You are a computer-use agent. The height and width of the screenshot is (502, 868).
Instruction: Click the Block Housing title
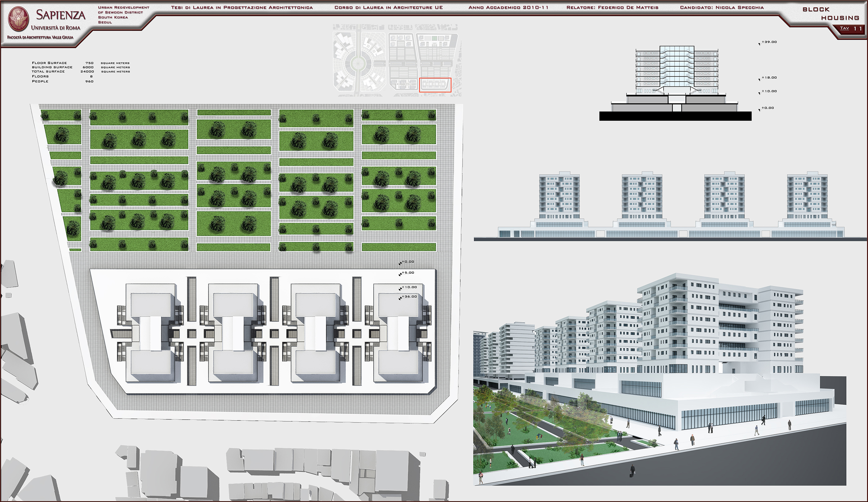point(830,14)
